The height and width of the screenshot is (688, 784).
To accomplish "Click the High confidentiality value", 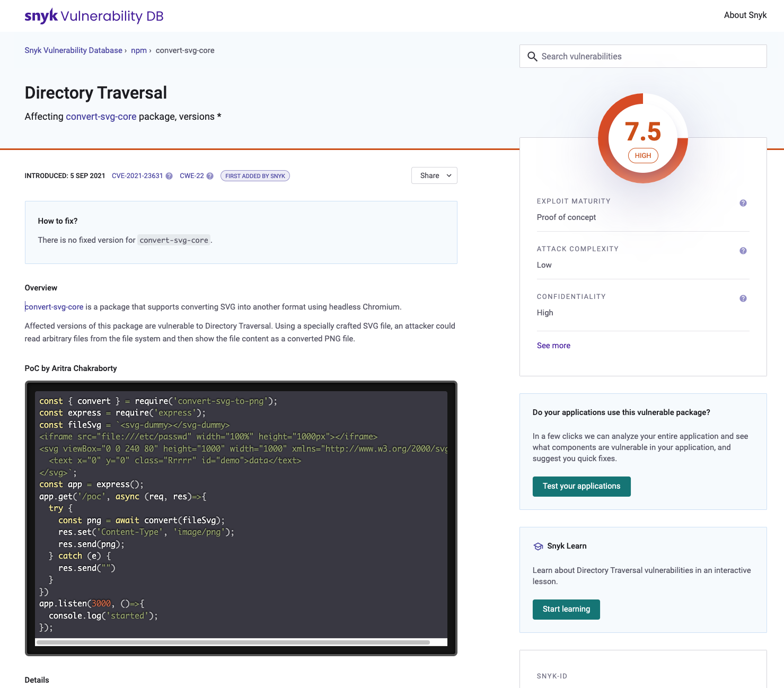I will click(545, 313).
